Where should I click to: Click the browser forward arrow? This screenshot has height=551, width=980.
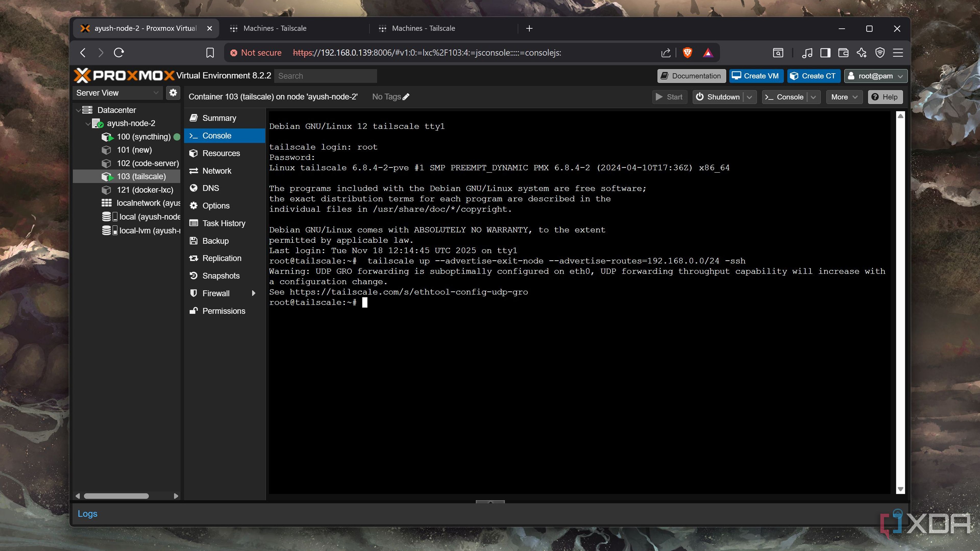click(101, 53)
